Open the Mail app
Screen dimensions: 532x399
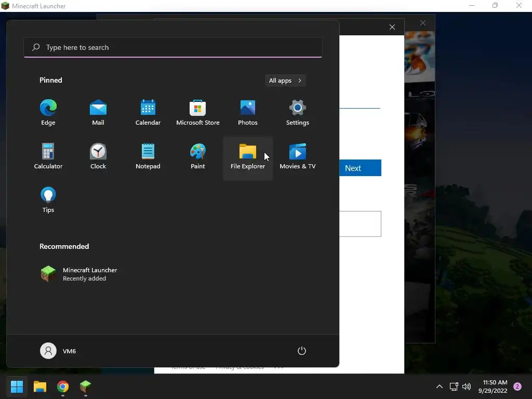[98, 113]
